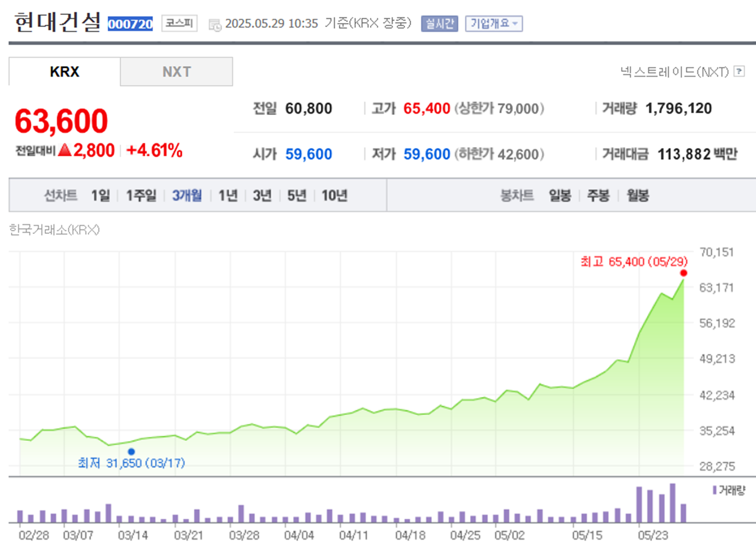This screenshot has height=544, width=756.
Task: Click the blue low-point marker on the chart
Action: (131, 451)
